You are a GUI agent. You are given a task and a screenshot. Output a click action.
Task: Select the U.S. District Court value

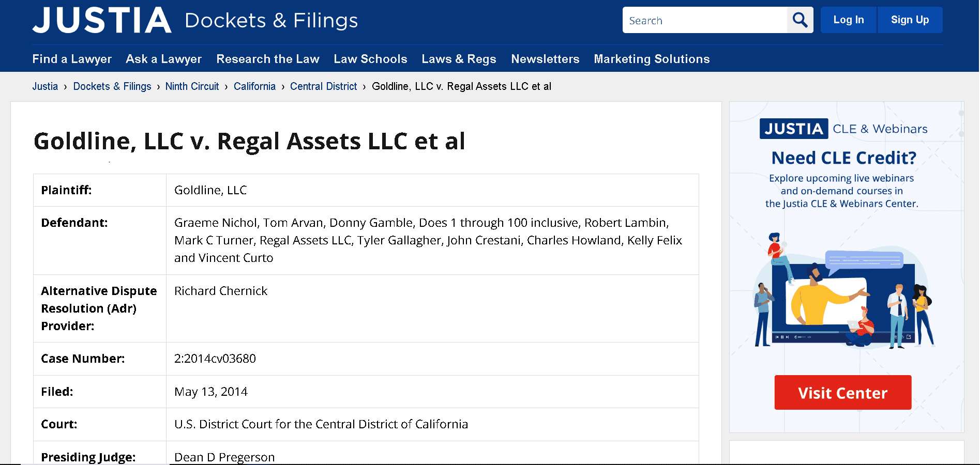321,424
